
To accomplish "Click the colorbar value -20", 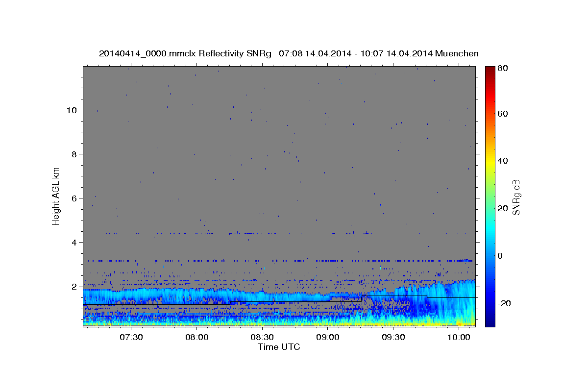I will coord(504,303).
